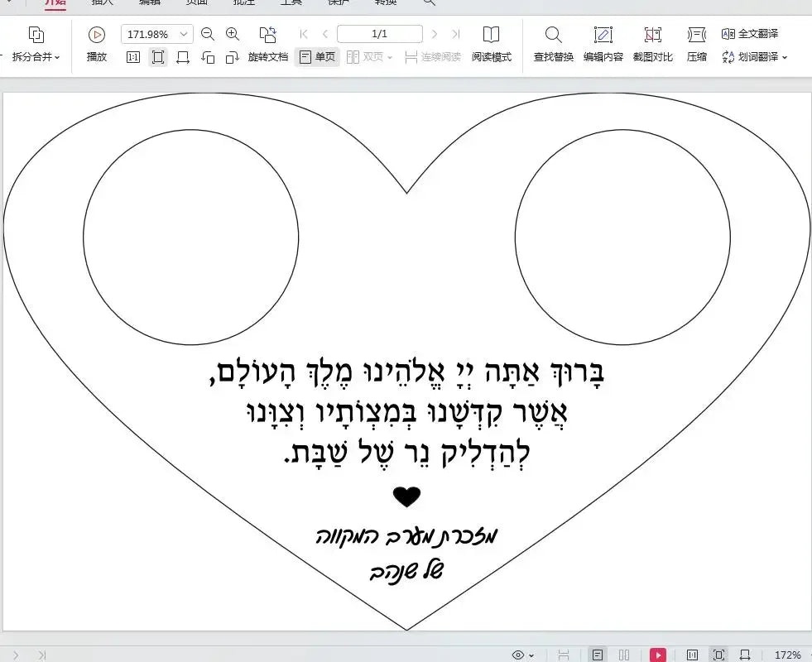This screenshot has height=662, width=812.
Task: Switch to the 转换 ribbon tab
Action: (386, 2)
